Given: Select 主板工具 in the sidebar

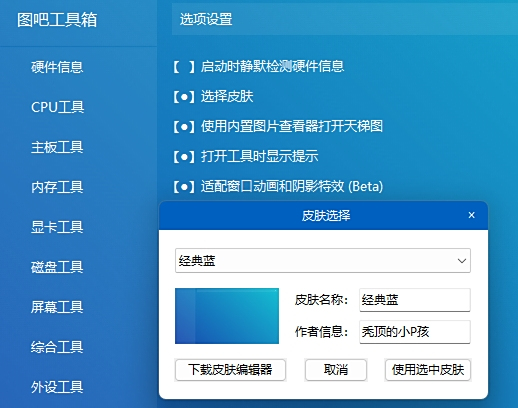Looking at the screenshot, I should click(57, 147).
